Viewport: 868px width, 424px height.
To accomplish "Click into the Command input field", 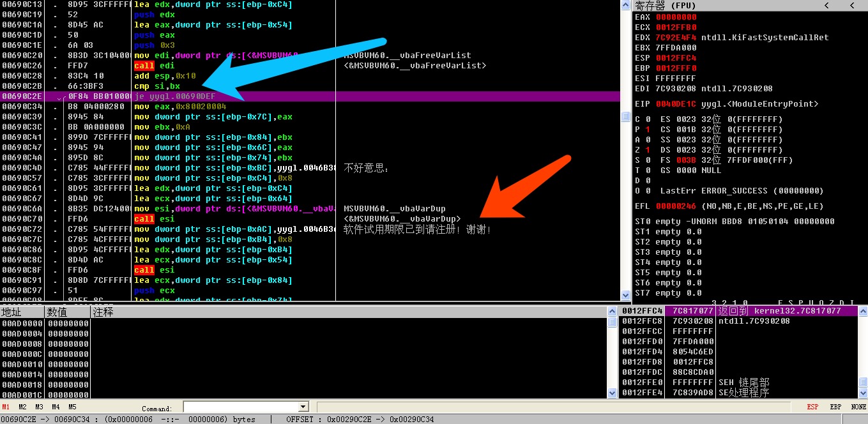I will point(241,407).
